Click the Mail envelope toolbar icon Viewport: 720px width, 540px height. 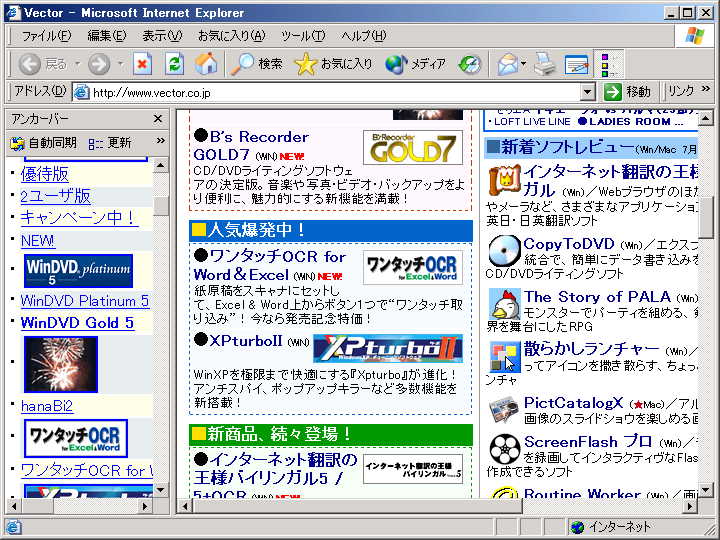point(507,64)
